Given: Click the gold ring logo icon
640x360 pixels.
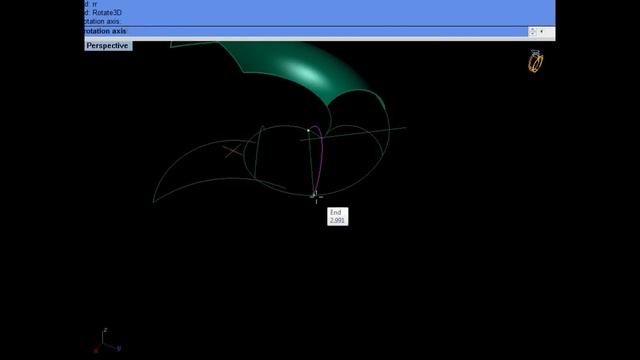Looking at the screenshot, I should pos(536,61).
